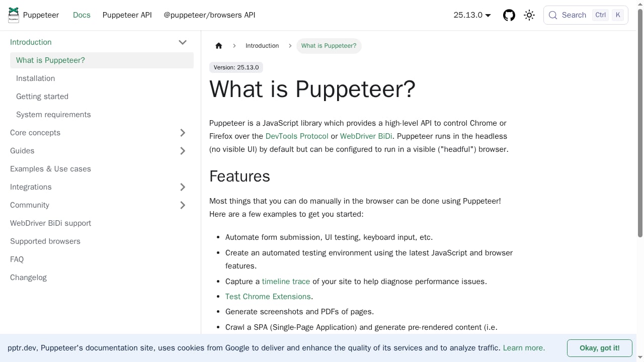Dismiss cookie banner with Okay, got it!

pos(600,348)
